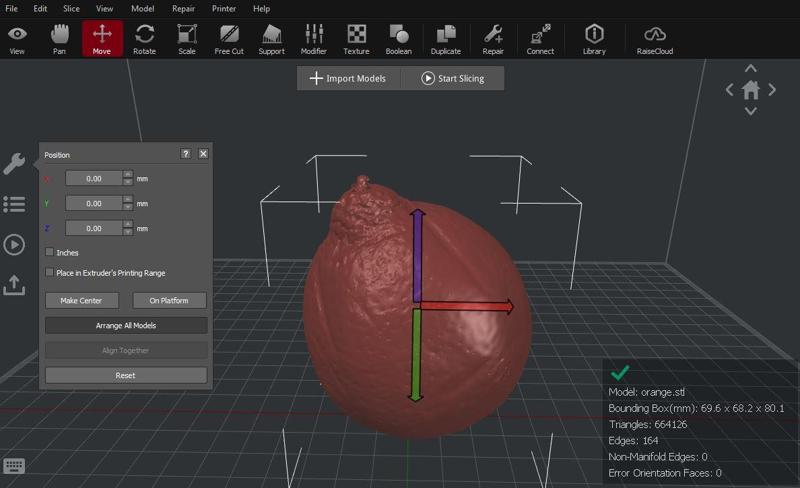Click the X position input field
The width and height of the screenshot is (800, 488).
pyautogui.click(x=94, y=179)
